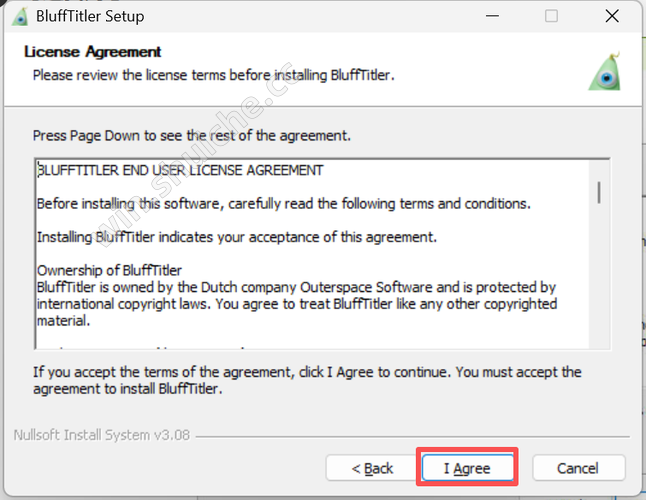Cancel the BluffTitler installation
This screenshot has width=646, height=500.
[578, 467]
